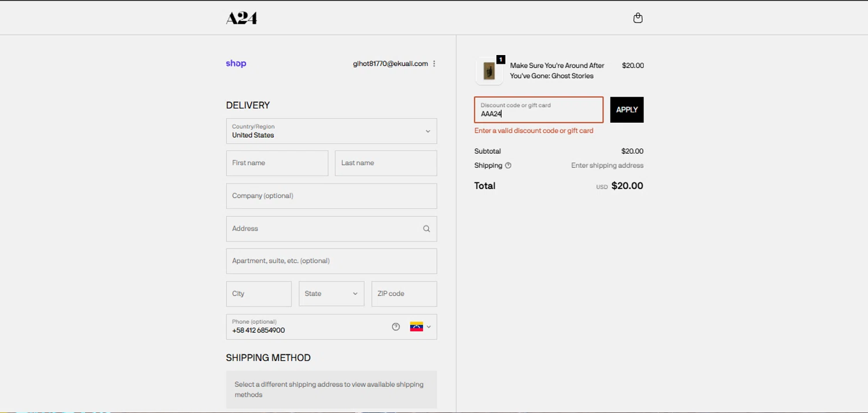Click the SHIPPING METHOD heading

tap(269, 358)
